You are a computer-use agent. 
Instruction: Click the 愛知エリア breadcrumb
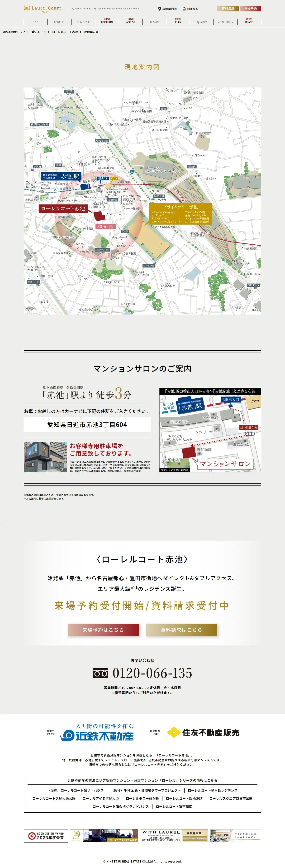pos(39,32)
